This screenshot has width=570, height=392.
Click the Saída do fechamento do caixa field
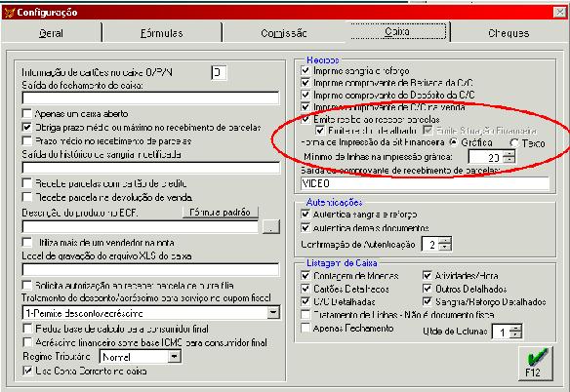(150, 98)
